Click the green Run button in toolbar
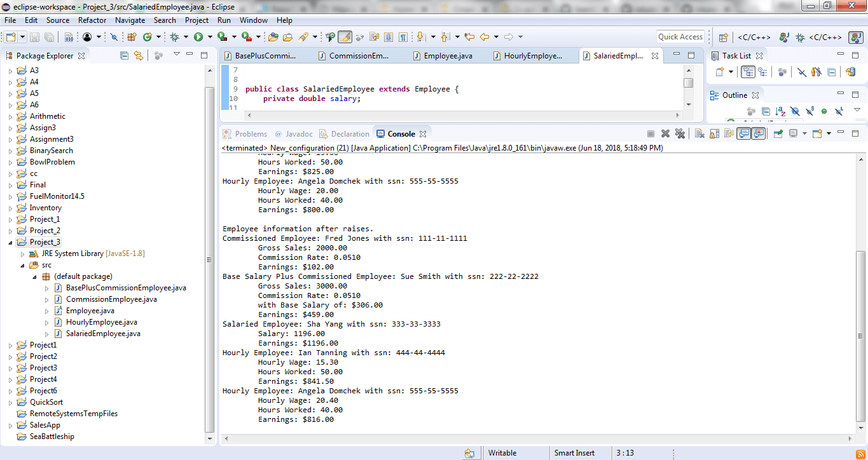The width and height of the screenshot is (868, 460). [198, 37]
